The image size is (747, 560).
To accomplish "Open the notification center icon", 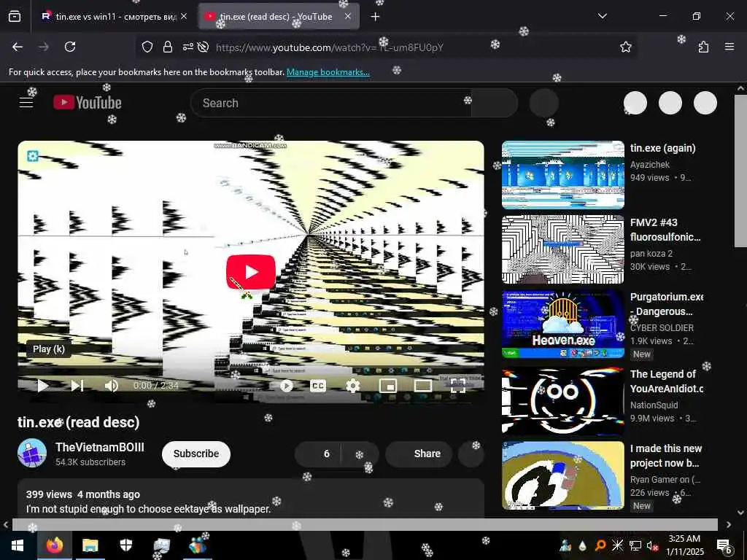I will point(724,545).
